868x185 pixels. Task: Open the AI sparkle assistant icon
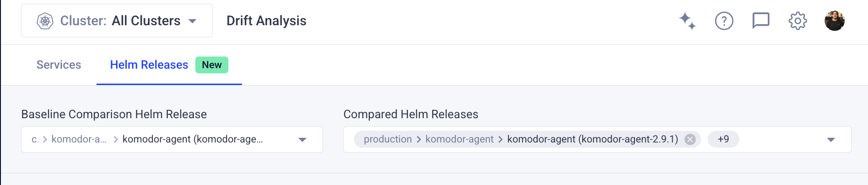click(x=687, y=21)
